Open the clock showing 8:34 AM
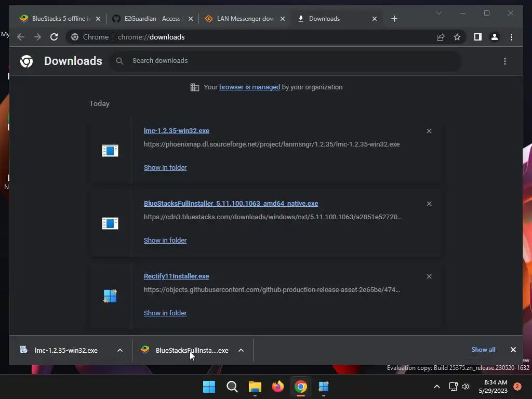 click(x=493, y=387)
